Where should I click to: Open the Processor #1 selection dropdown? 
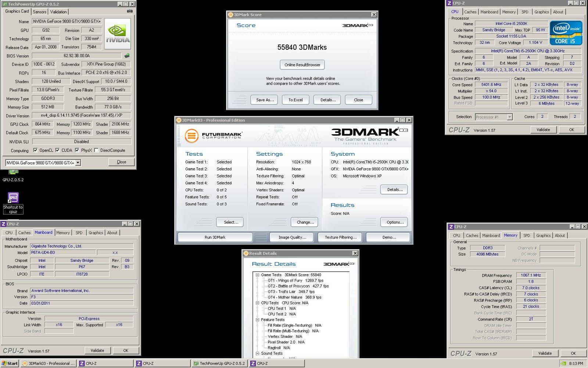(x=509, y=117)
